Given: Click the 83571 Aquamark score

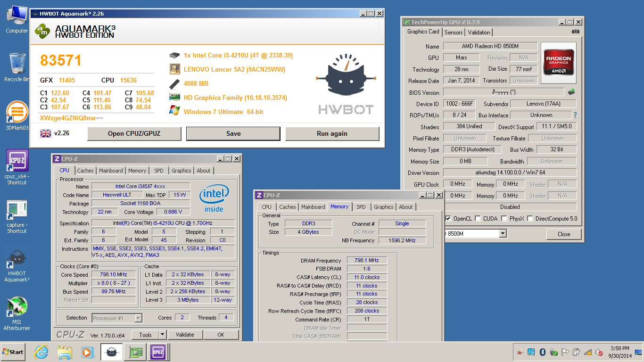Looking at the screenshot, I should point(61,60).
